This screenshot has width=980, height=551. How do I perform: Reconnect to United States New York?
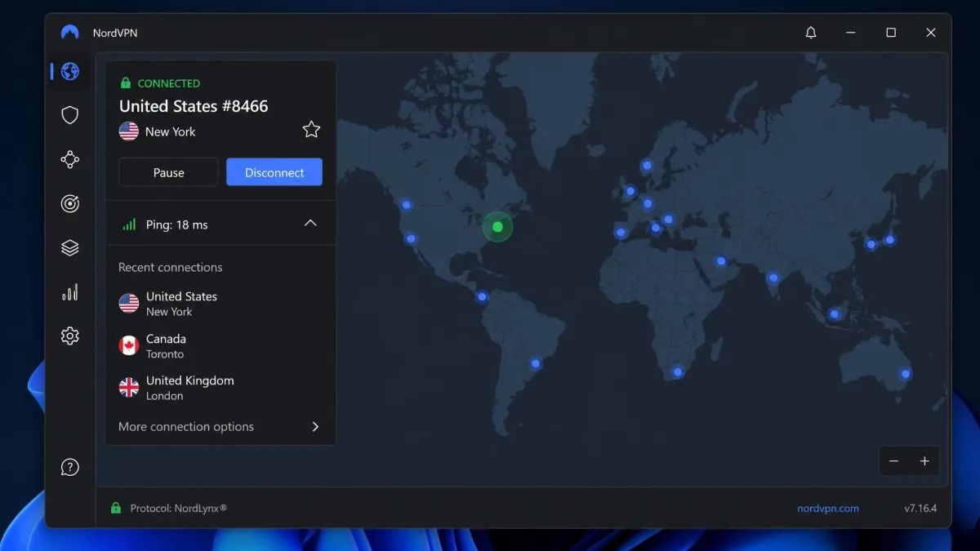pos(220,304)
